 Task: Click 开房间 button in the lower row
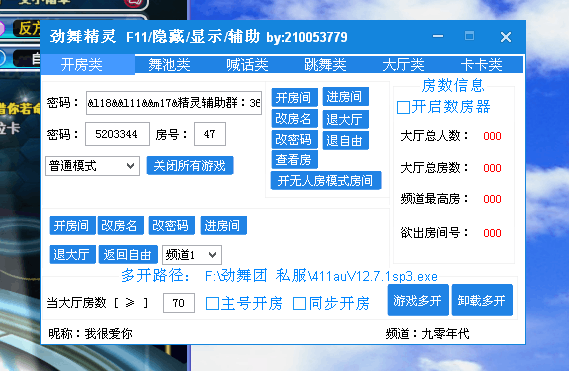click(72, 225)
